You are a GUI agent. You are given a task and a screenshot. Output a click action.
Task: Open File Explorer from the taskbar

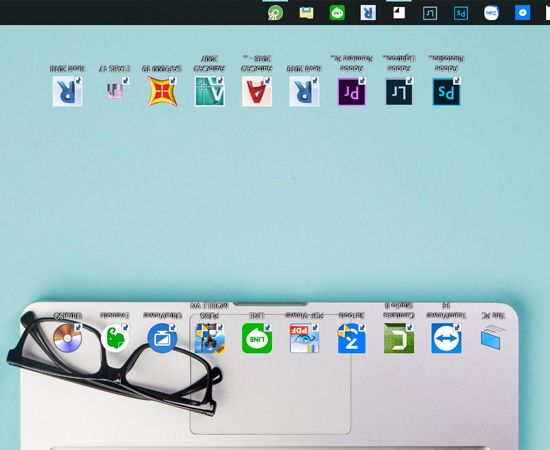[x=306, y=13]
